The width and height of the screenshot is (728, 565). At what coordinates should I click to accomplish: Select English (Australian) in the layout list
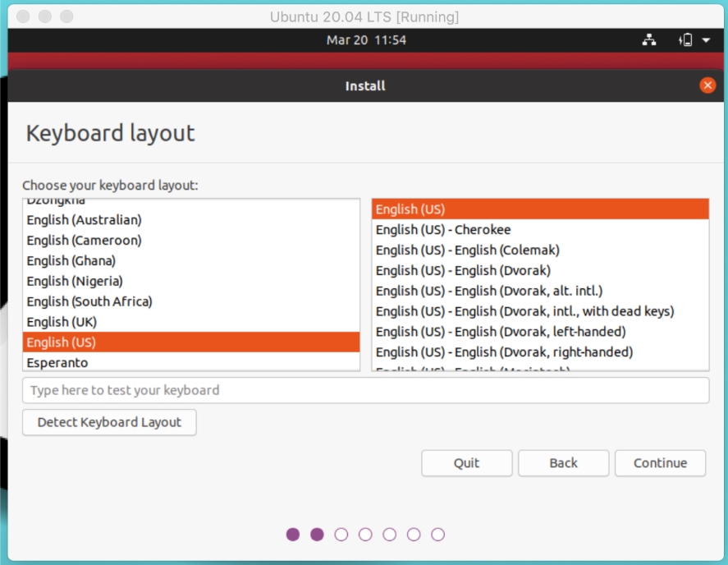(191, 220)
